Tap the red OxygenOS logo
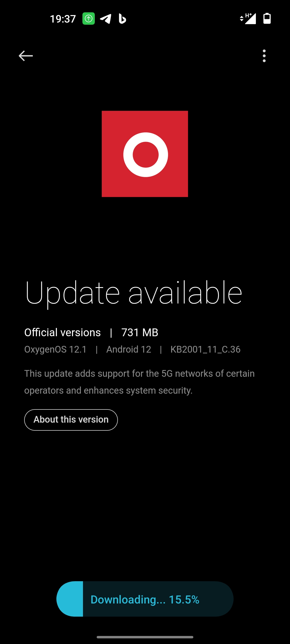The height and width of the screenshot is (644, 290). [145, 154]
